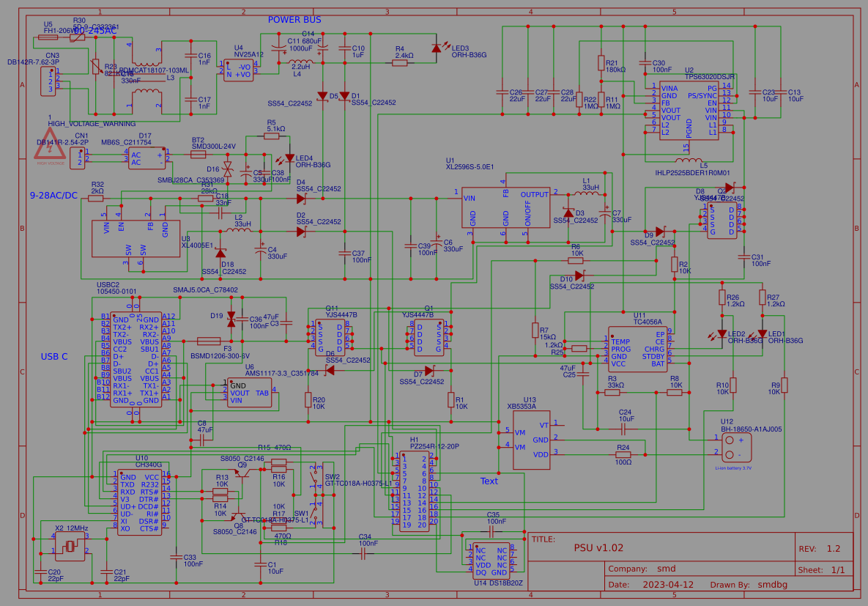
Task: Select the XL2596S-5.0E1 regulator symbol U1
Action: 504,209
